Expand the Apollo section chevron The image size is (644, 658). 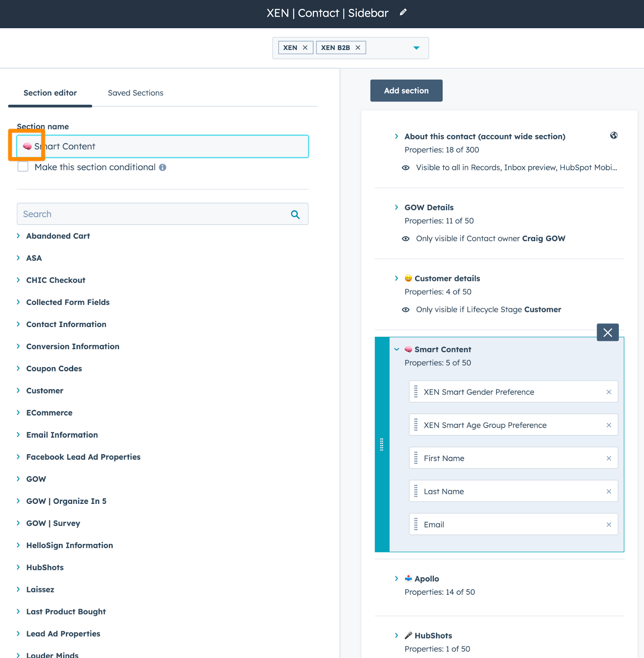tap(396, 579)
